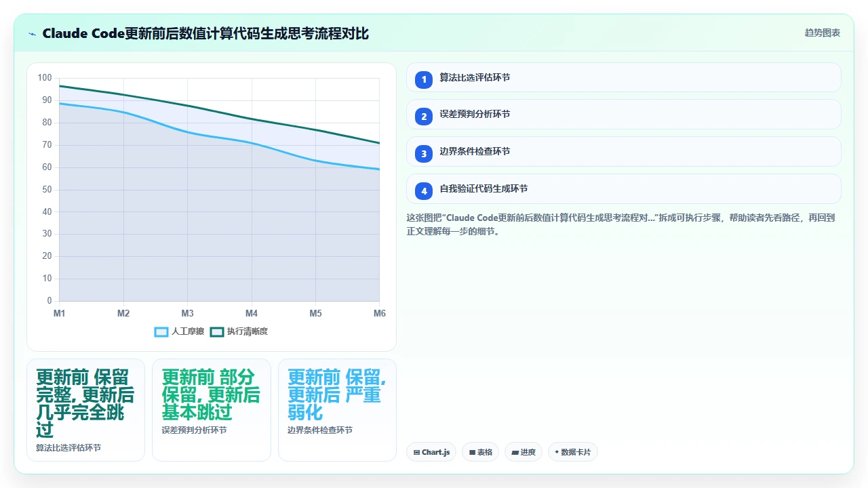Click the card headline 更新前 部分保留, 更新后基本跳过
This screenshot has width=868, height=488.
pos(211,394)
